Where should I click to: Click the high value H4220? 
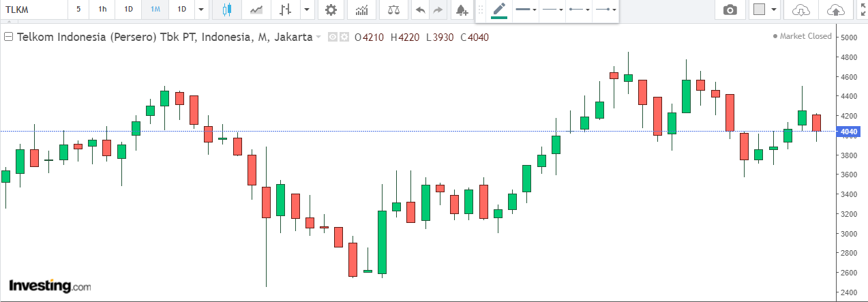point(406,37)
